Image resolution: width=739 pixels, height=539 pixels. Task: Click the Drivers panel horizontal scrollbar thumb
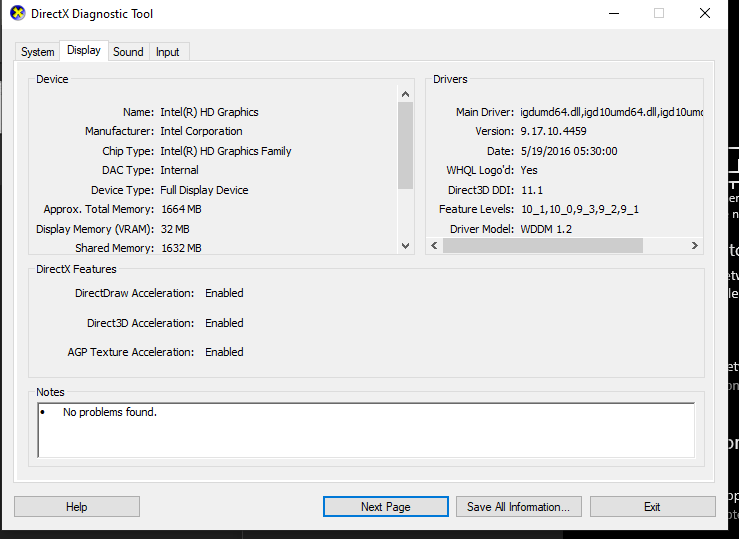[543, 245]
